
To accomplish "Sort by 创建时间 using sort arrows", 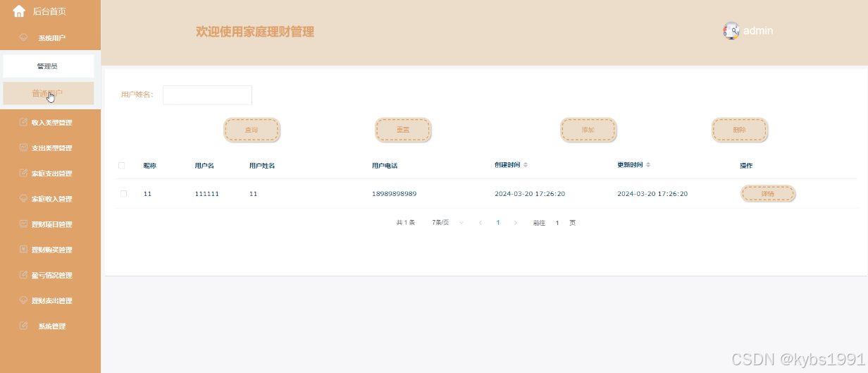I will pos(526,165).
